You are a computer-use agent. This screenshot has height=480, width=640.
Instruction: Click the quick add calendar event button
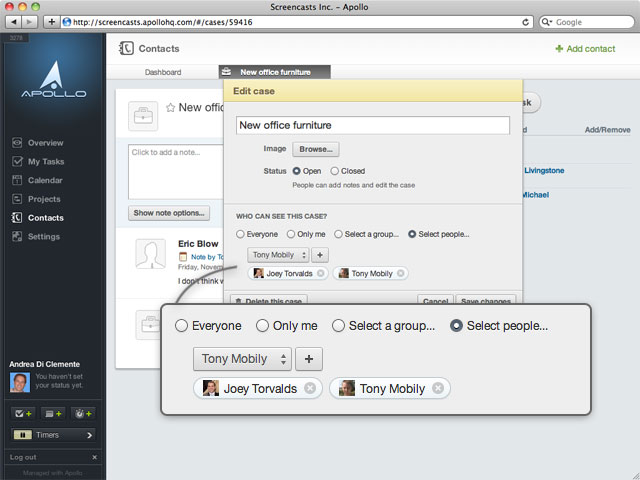pyautogui.click(x=53, y=414)
